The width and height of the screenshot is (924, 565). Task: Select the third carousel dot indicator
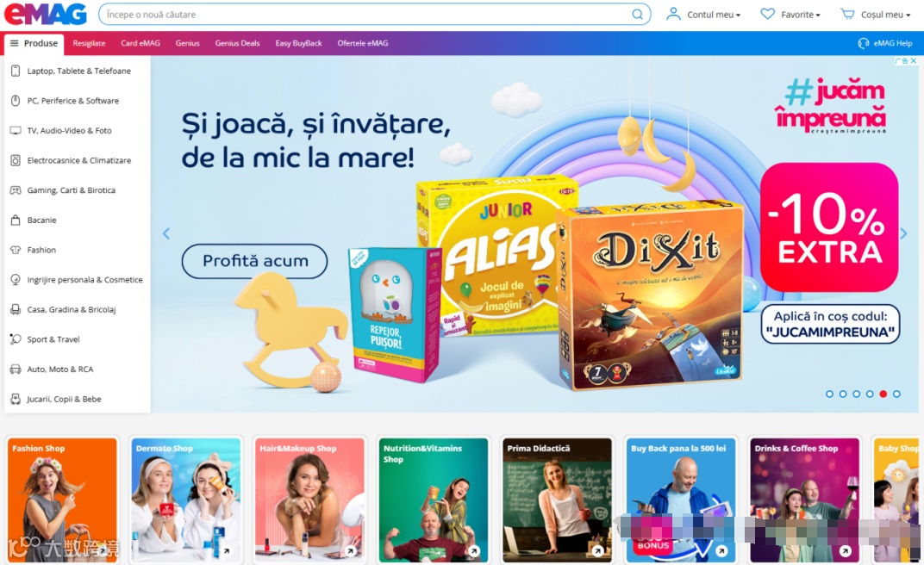(856, 394)
